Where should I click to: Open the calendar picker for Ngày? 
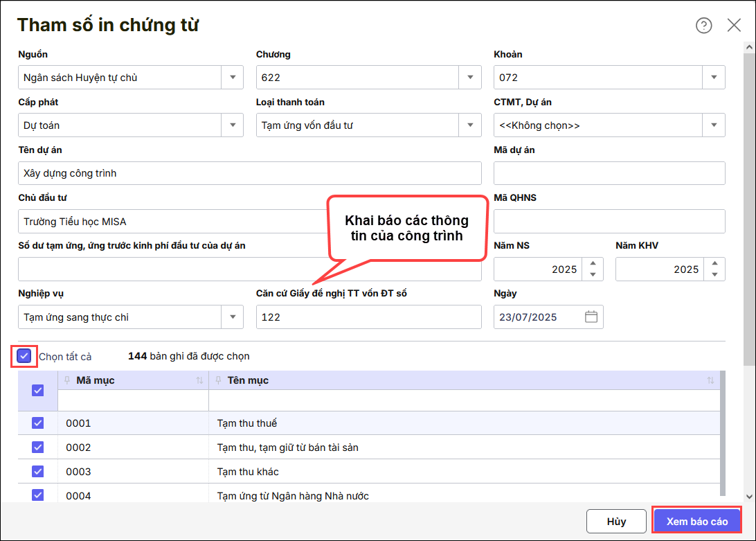pos(591,317)
